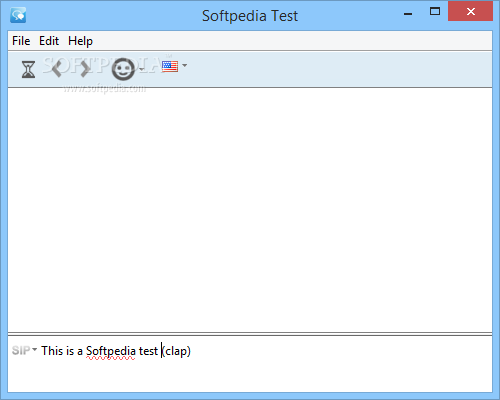Image resolution: width=500 pixels, height=400 pixels.
Task: Minimize the Softpedia Test window
Action: (408, 14)
